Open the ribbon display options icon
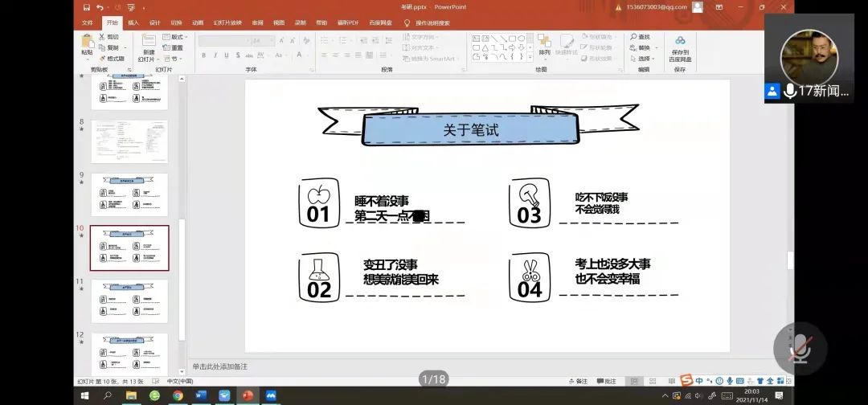Image resolution: width=868 pixels, height=405 pixels. click(719, 7)
